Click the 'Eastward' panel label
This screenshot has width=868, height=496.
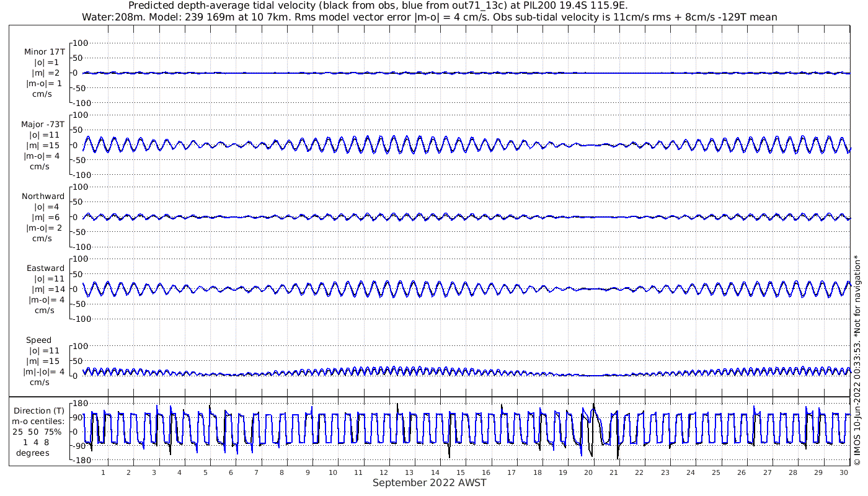tap(45, 268)
